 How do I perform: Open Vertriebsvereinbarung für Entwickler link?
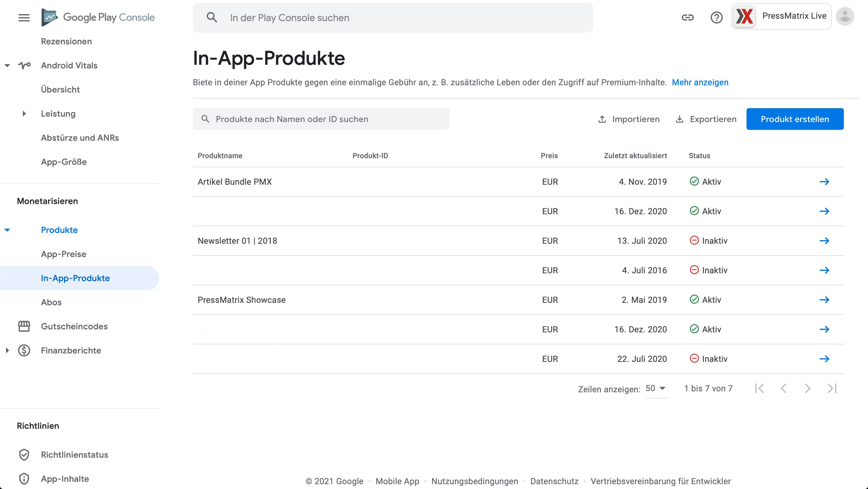click(x=660, y=481)
